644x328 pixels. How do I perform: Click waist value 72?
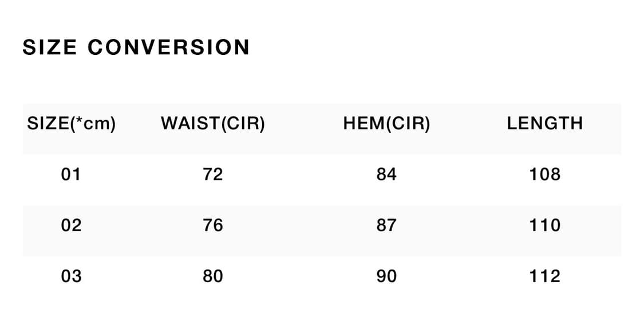tap(213, 174)
